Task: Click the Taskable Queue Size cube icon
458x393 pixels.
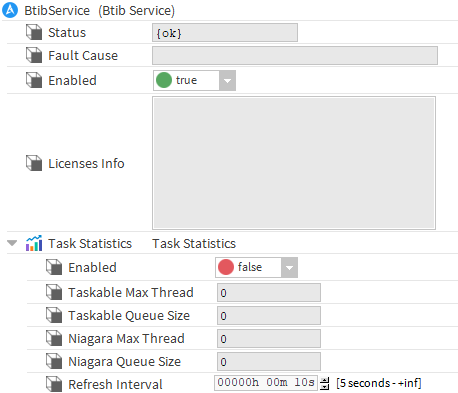Action: point(54,315)
